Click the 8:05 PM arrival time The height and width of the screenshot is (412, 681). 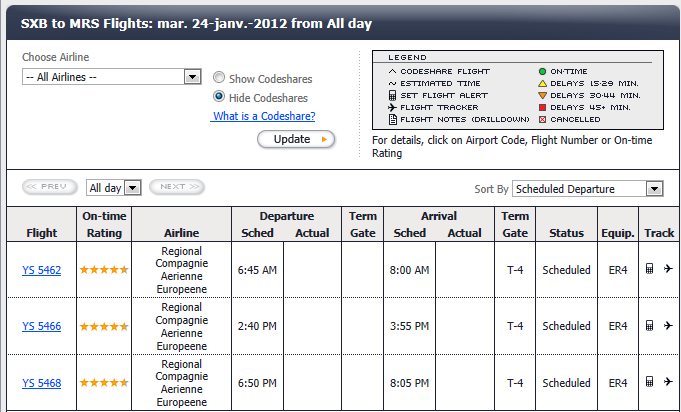pyautogui.click(x=409, y=383)
